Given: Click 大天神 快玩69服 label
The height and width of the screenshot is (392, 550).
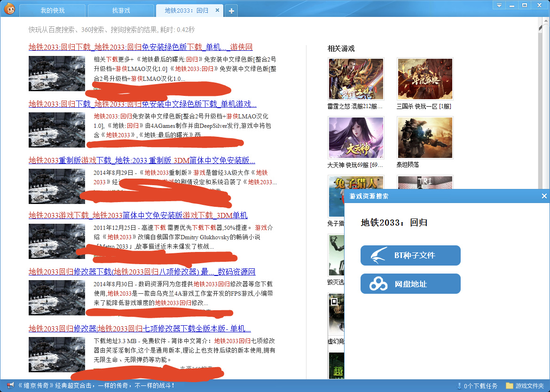Looking at the screenshot, I should (x=355, y=165).
